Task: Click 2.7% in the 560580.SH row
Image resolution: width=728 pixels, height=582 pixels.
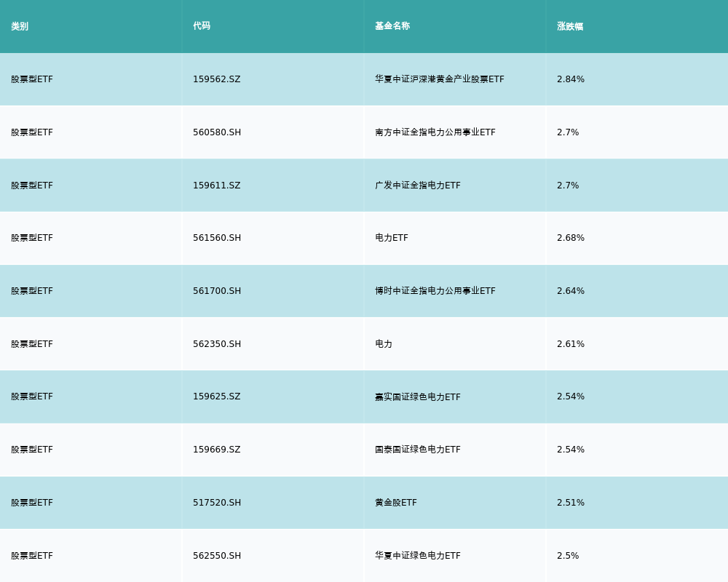Action: pos(568,132)
